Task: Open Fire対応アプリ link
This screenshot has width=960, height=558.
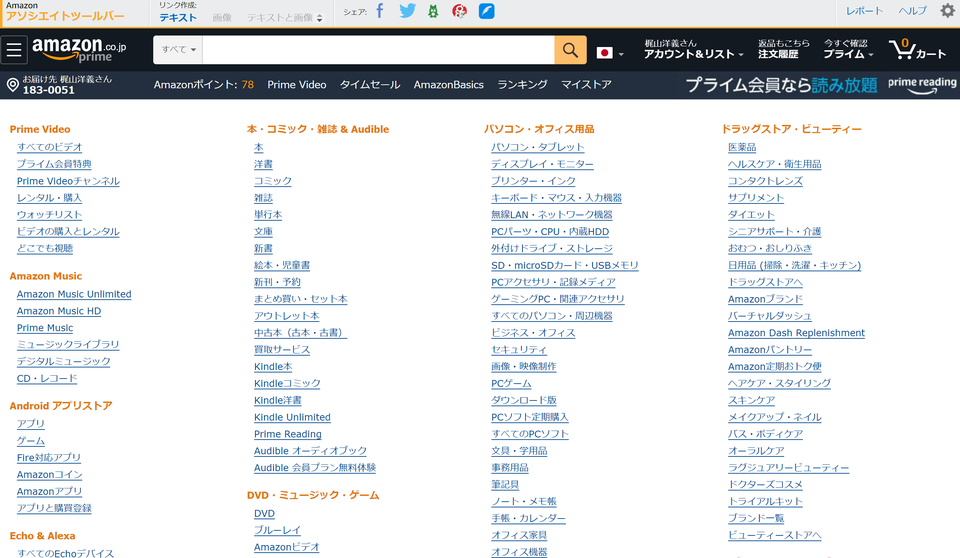Action: click(x=49, y=457)
